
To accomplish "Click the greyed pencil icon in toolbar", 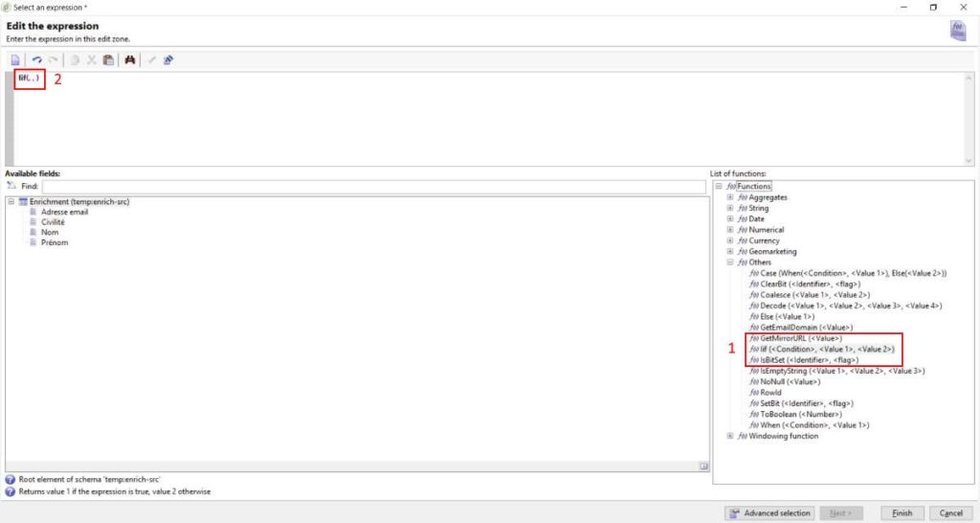I will [x=152, y=60].
